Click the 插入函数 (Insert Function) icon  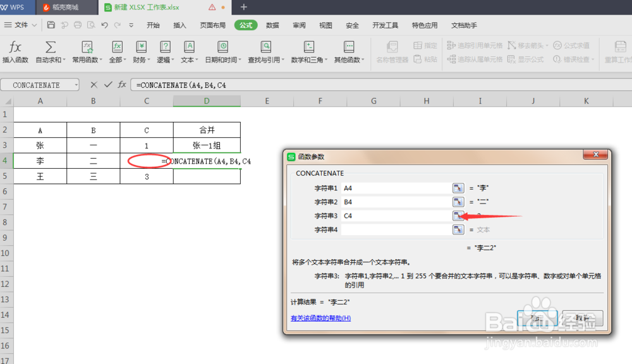[x=15, y=51]
